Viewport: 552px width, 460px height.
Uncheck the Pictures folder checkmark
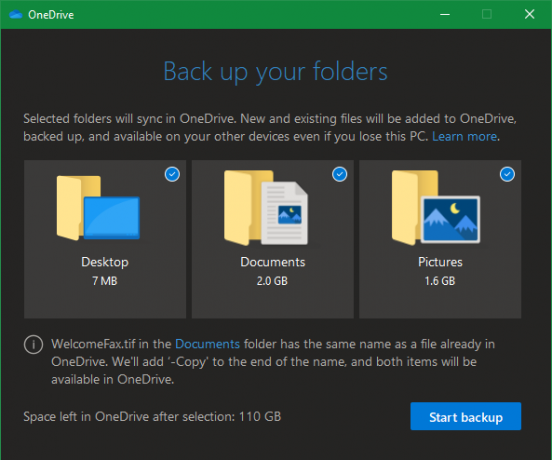click(507, 174)
